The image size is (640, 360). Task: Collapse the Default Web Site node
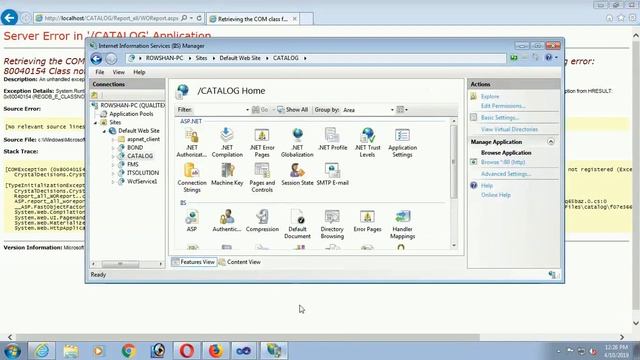coord(104,131)
